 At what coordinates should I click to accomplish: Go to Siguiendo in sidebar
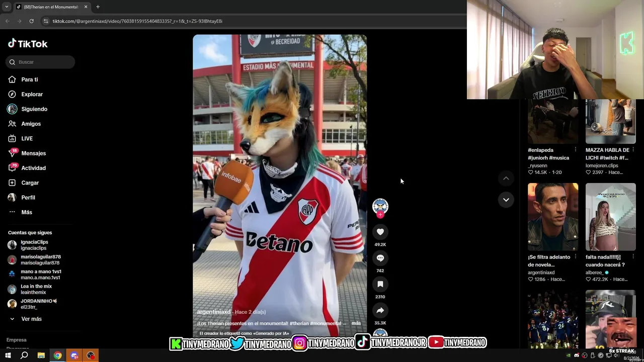pyautogui.click(x=34, y=109)
